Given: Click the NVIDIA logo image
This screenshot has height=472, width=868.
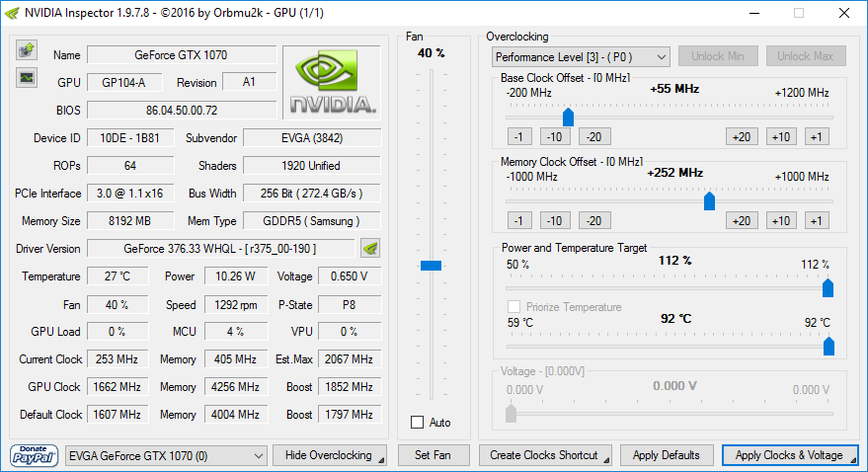Looking at the screenshot, I should pos(332,82).
